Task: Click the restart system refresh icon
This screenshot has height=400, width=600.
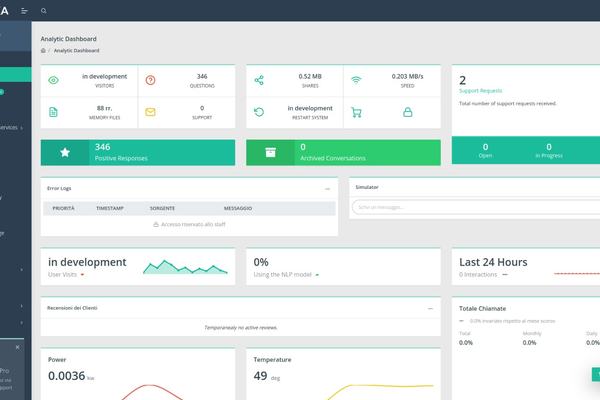Action: tap(259, 112)
